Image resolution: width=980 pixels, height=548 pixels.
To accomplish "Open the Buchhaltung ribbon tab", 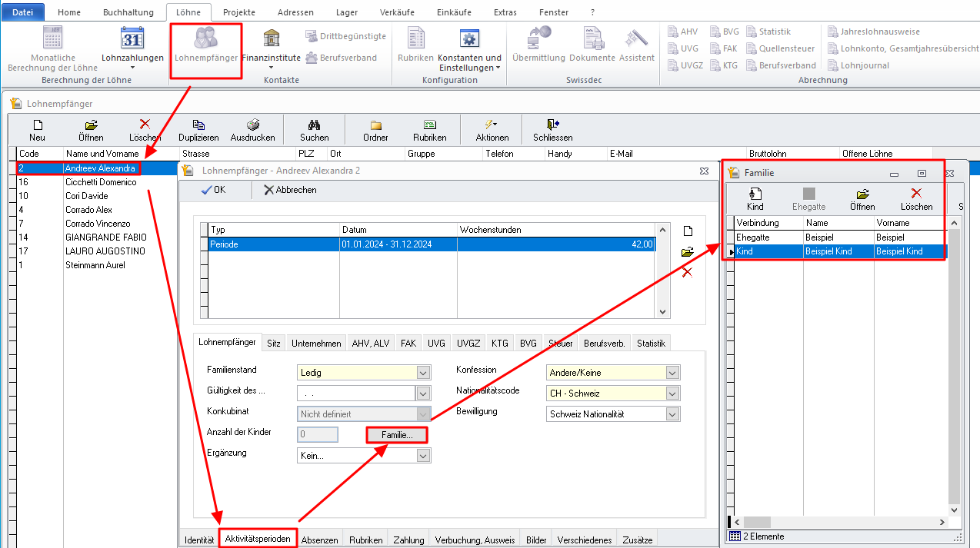I will tap(128, 12).
